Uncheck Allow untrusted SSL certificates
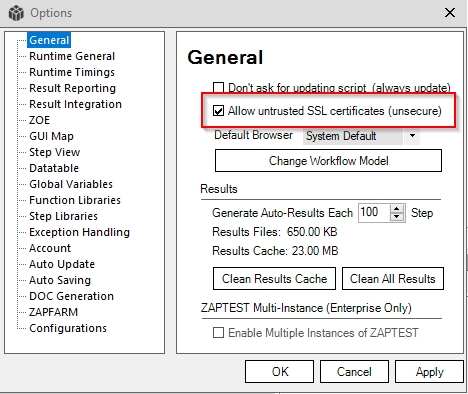468x394 pixels. point(218,111)
